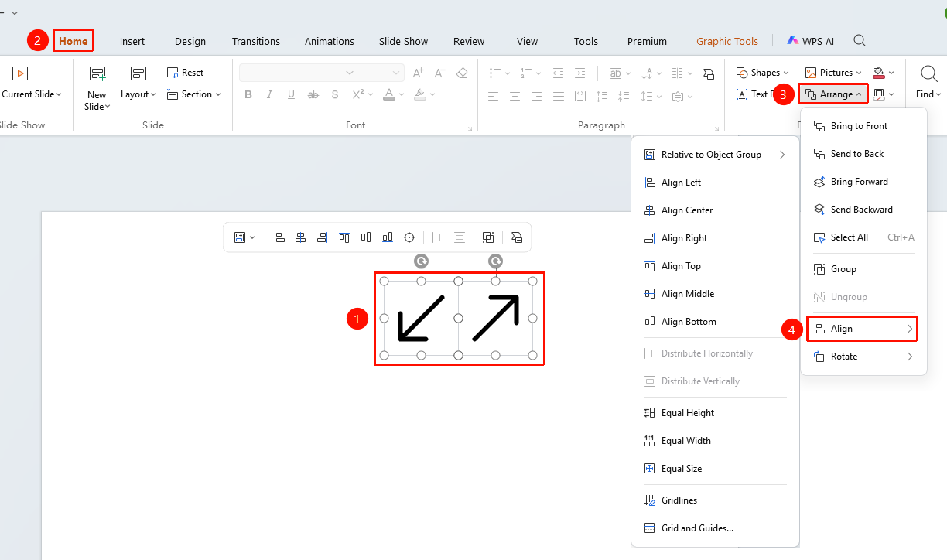
Task: Click the Text Box icon in the ribbon
Action: [x=741, y=94]
